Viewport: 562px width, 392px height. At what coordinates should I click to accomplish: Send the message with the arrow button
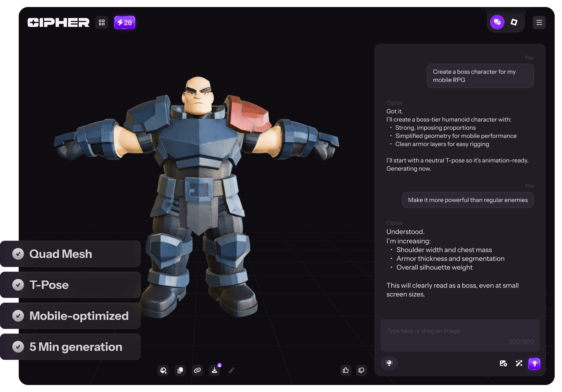(x=534, y=364)
